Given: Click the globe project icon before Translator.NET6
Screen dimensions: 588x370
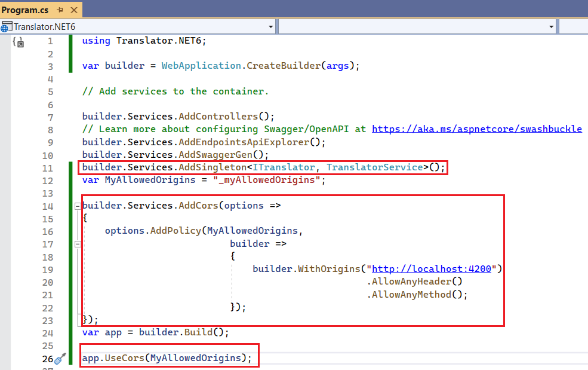Looking at the screenshot, I should pyautogui.click(x=7, y=26).
